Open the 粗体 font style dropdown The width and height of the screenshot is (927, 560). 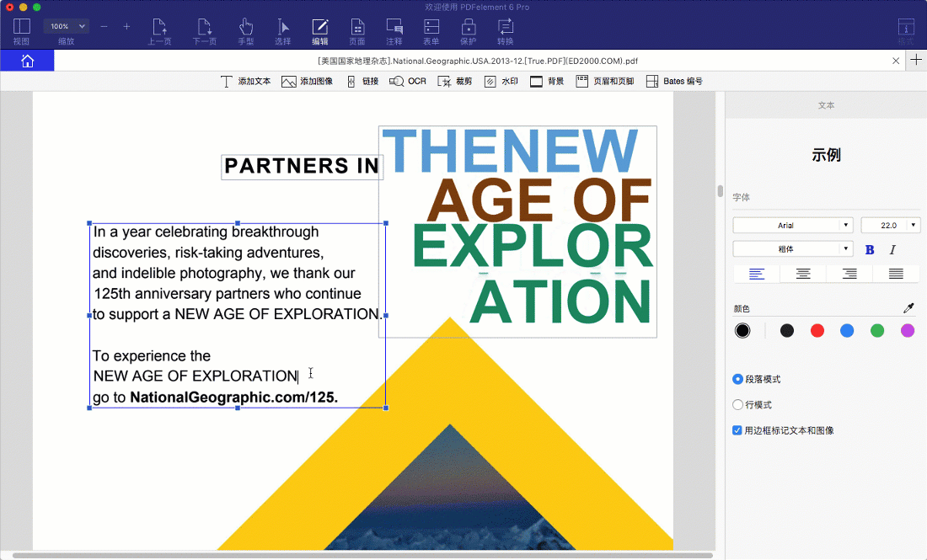click(x=792, y=248)
